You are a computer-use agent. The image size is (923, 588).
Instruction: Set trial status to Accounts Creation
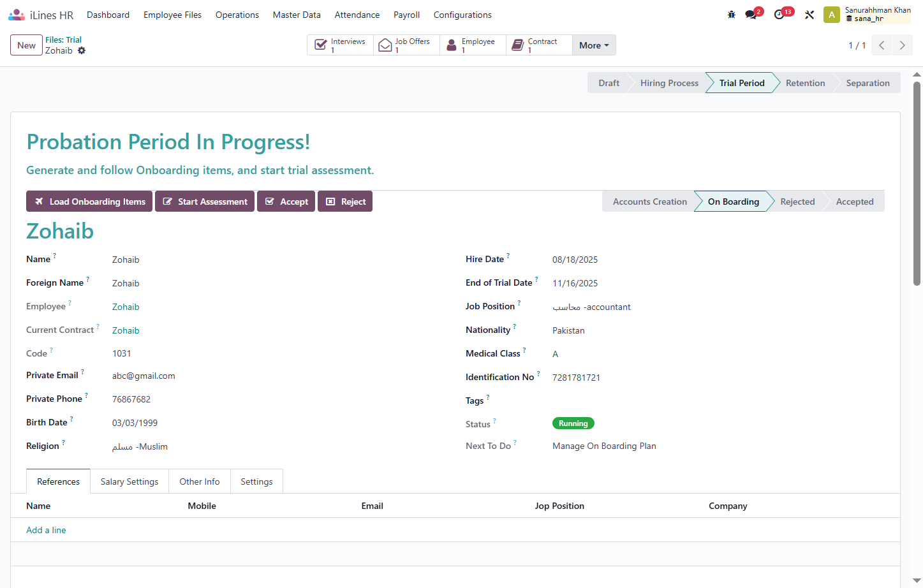pyautogui.click(x=649, y=202)
